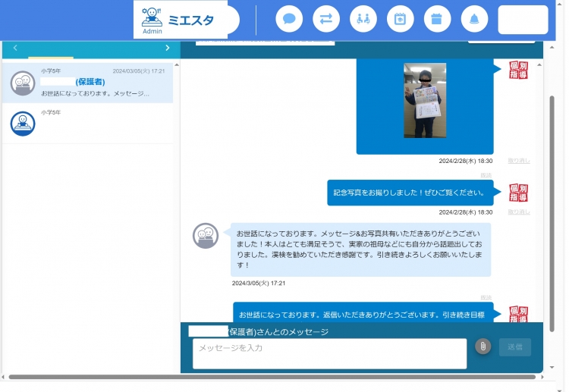The width and height of the screenshot is (569, 392).
Task: Go to next list with right chevron
Action: (x=168, y=48)
